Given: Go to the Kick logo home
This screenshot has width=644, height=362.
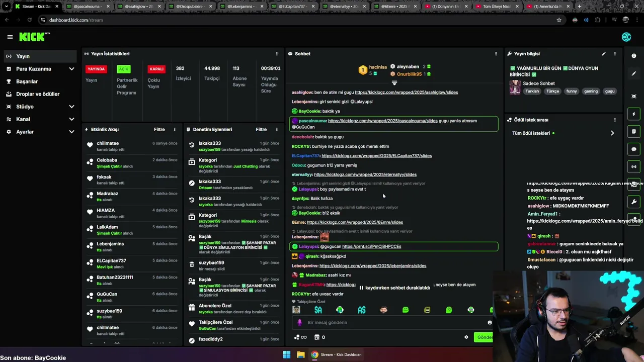Looking at the screenshot, I should (34, 37).
